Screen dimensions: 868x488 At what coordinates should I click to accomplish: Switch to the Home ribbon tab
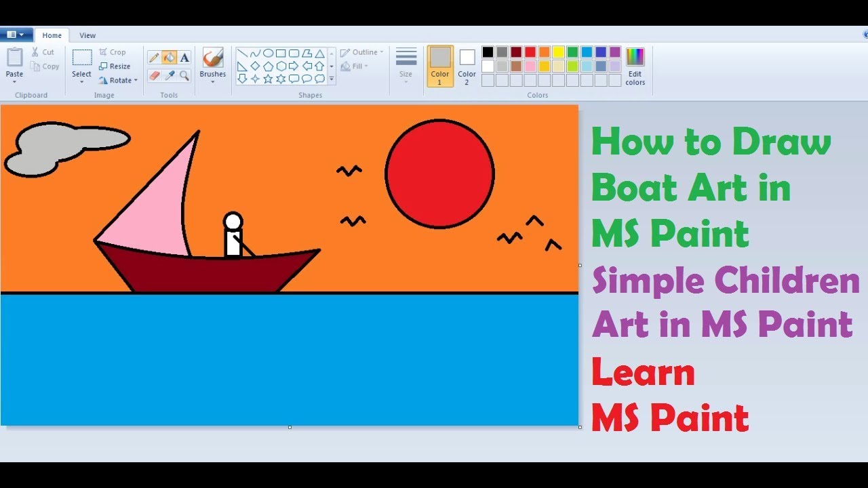click(52, 35)
